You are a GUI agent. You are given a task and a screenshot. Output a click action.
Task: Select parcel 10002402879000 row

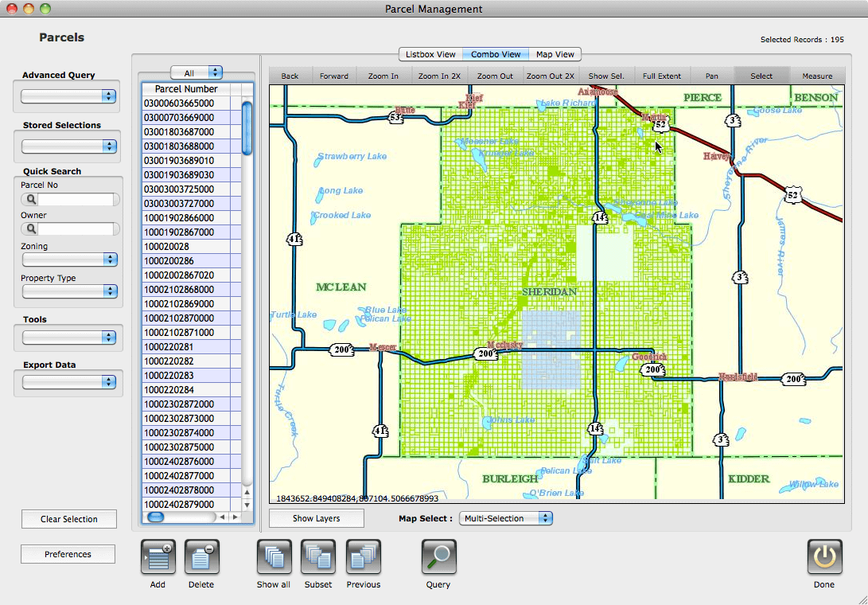point(192,505)
